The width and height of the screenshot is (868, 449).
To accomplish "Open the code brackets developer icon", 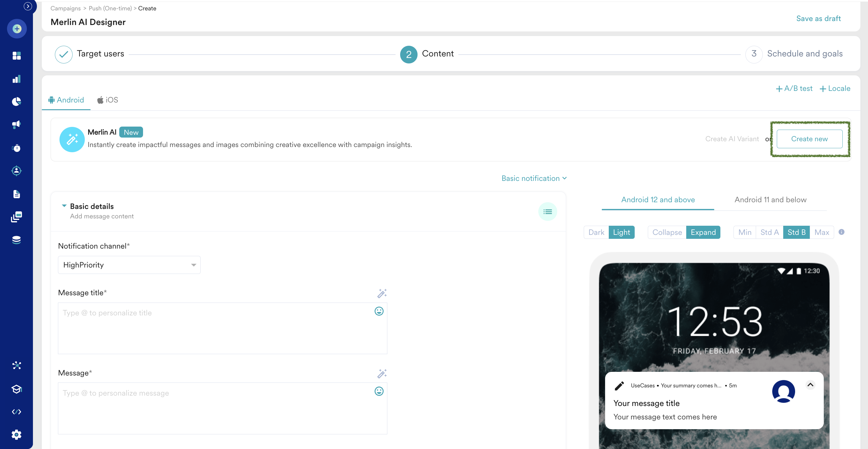I will coord(16,412).
